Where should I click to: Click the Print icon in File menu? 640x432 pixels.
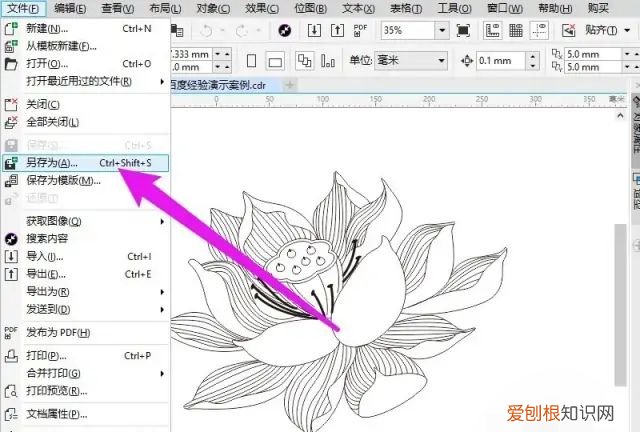(x=11, y=356)
